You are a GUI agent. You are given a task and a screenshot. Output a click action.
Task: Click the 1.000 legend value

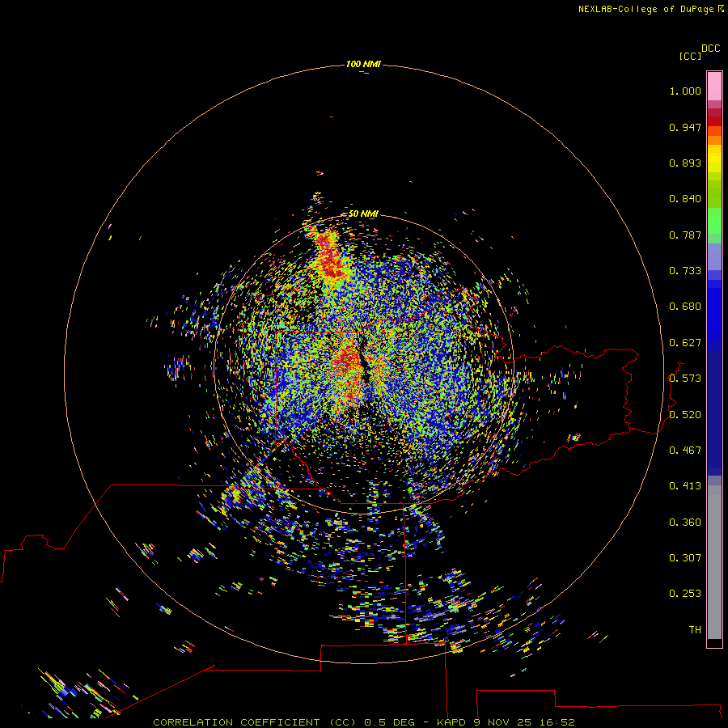click(685, 91)
